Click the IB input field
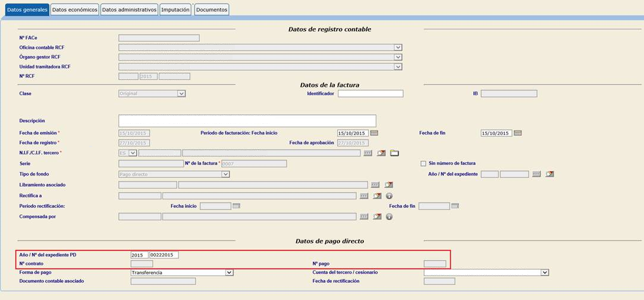Viewport: 644px width, 300px height. tap(509, 93)
